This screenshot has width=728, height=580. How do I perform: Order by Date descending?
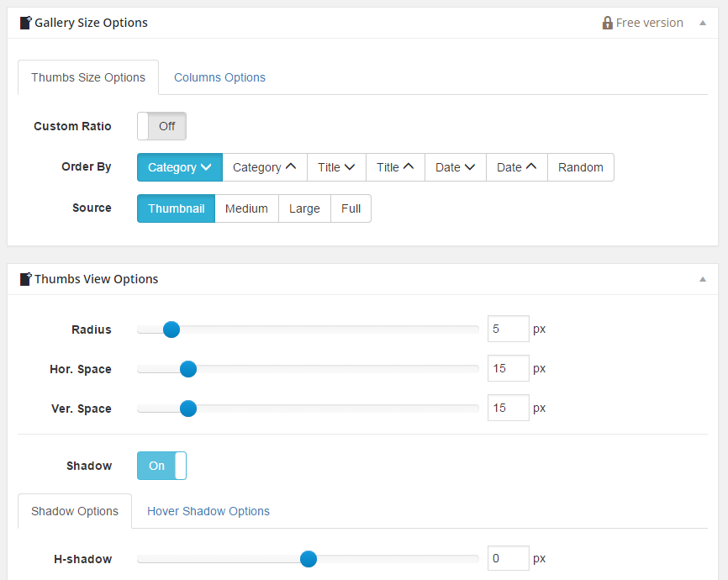[456, 167]
